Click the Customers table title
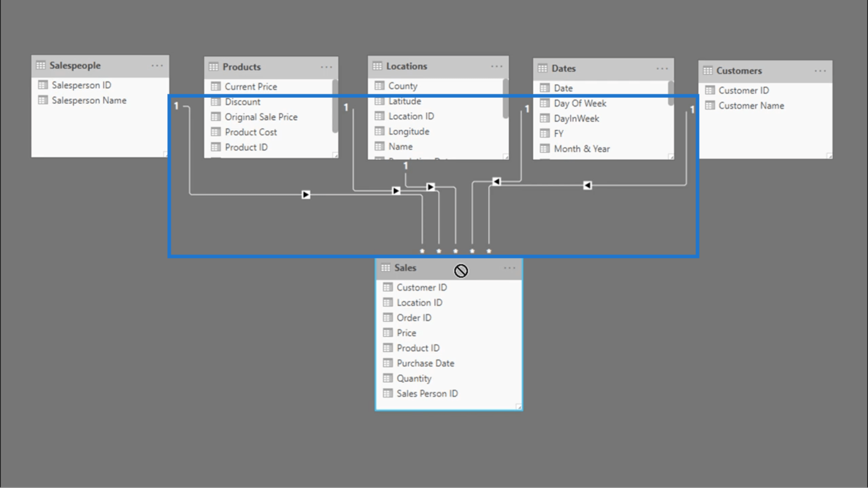Viewport: 868px width, 488px height. click(x=739, y=71)
